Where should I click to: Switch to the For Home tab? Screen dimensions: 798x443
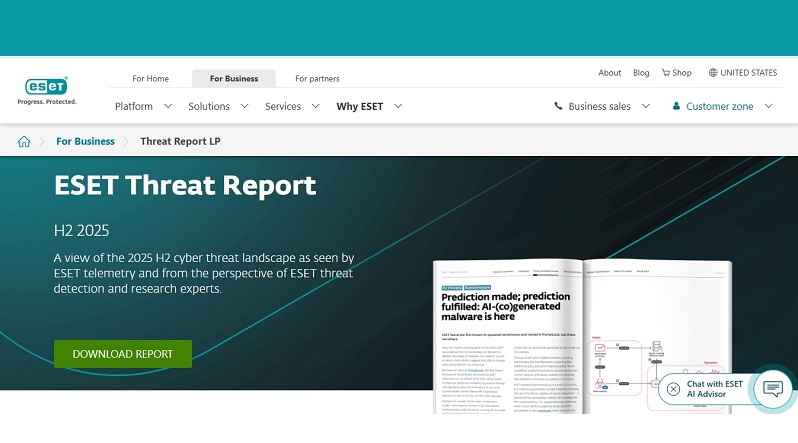point(151,78)
